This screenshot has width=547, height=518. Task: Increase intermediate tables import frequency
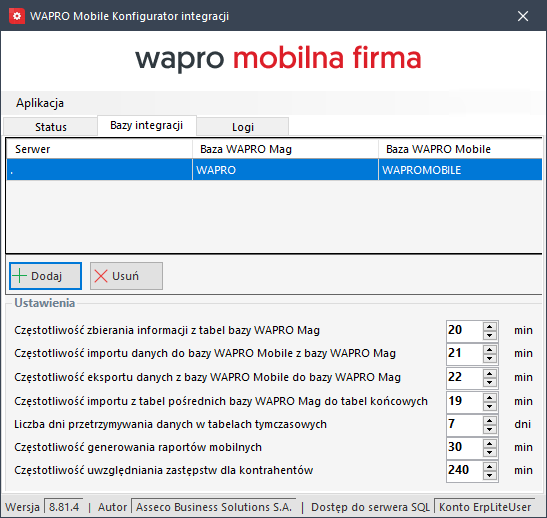tap(490, 398)
